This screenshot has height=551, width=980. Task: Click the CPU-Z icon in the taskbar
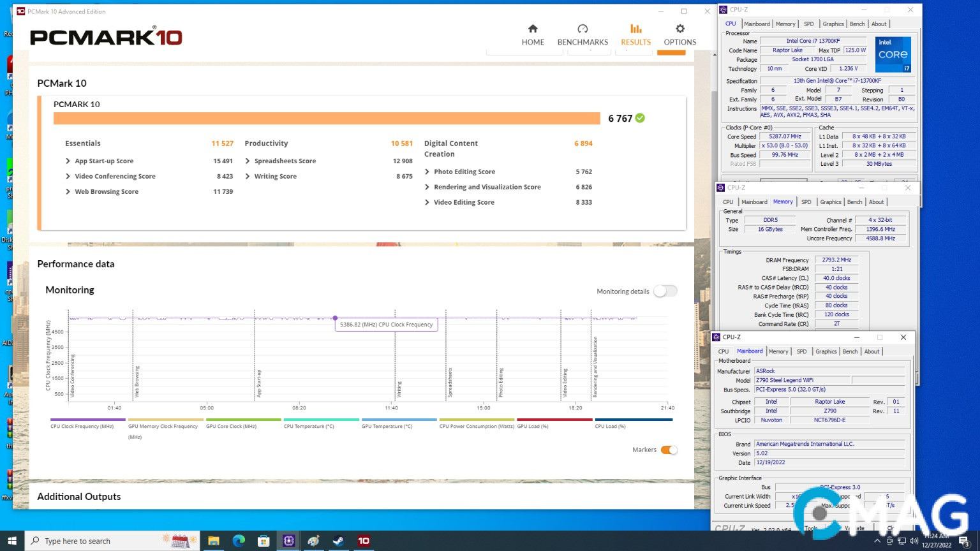[x=288, y=541]
